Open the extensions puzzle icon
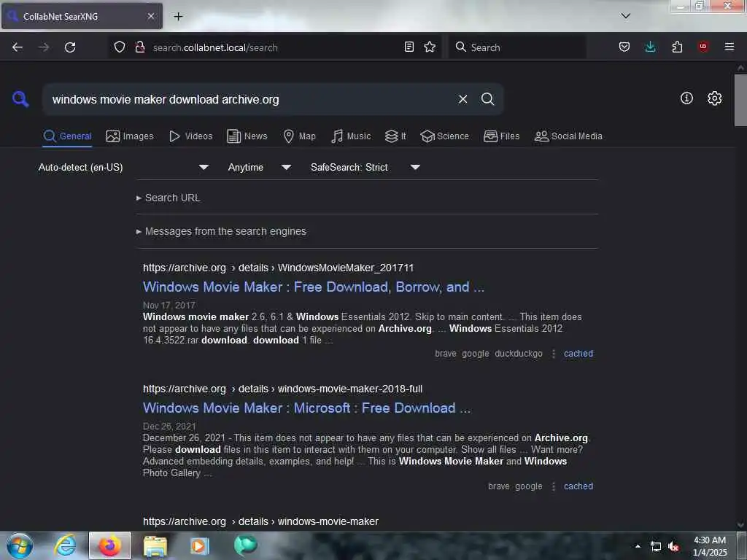The image size is (747, 560). click(677, 47)
